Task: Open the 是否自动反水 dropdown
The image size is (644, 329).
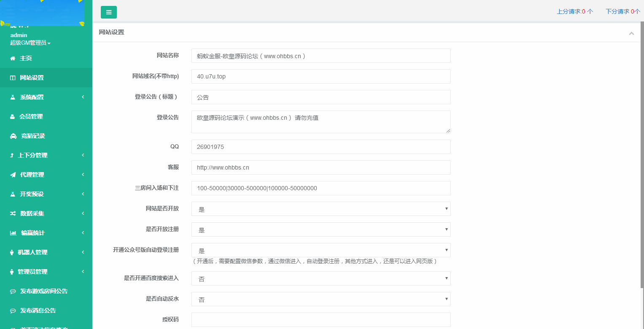Action: tap(321, 299)
